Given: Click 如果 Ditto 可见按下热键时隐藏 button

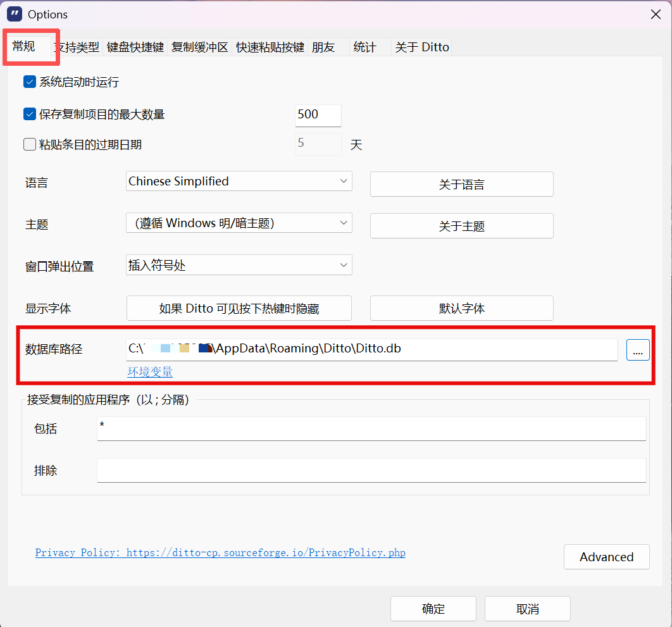Looking at the screenshot, I should [239, 308].
